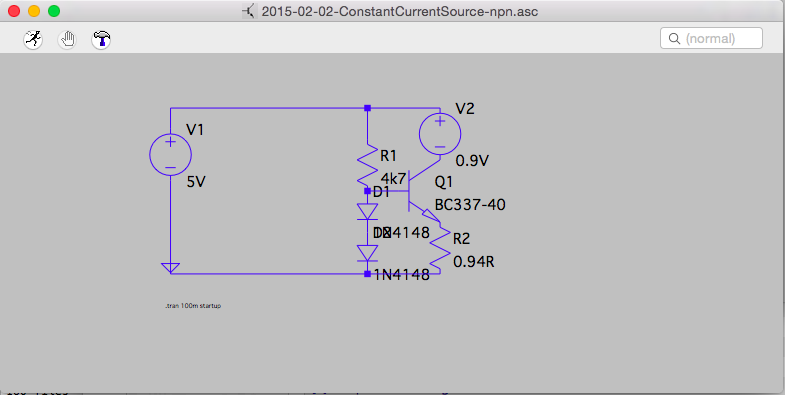Click the ground symbol

(170, 268)
